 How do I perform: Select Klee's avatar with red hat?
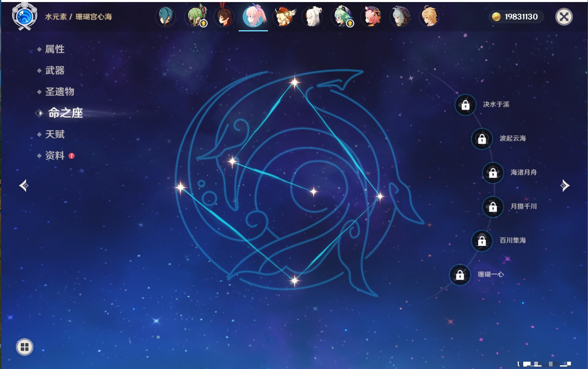point(283,17)
